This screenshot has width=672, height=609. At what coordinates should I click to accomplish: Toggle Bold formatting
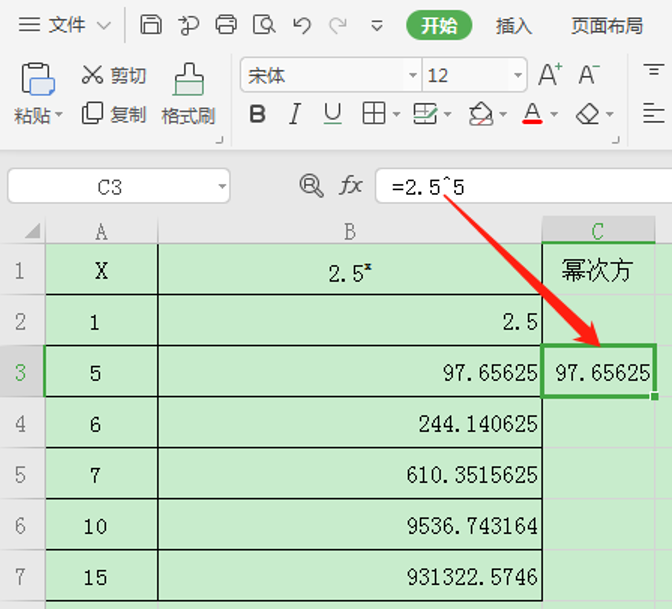(258, 114)
